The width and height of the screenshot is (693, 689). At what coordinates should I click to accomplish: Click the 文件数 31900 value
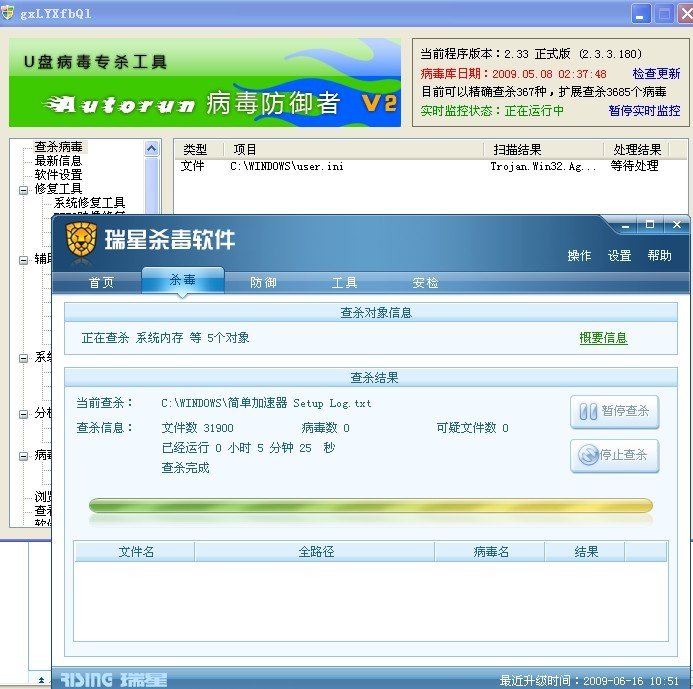[197, 428]
